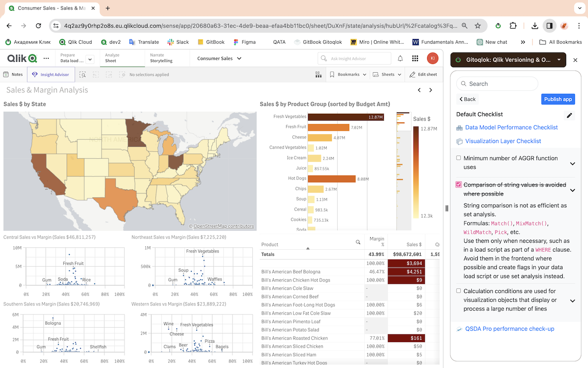The height and width of the screenshot is (368, 588).
Task: Open the sheet grid layout icon
Action: 318,75
